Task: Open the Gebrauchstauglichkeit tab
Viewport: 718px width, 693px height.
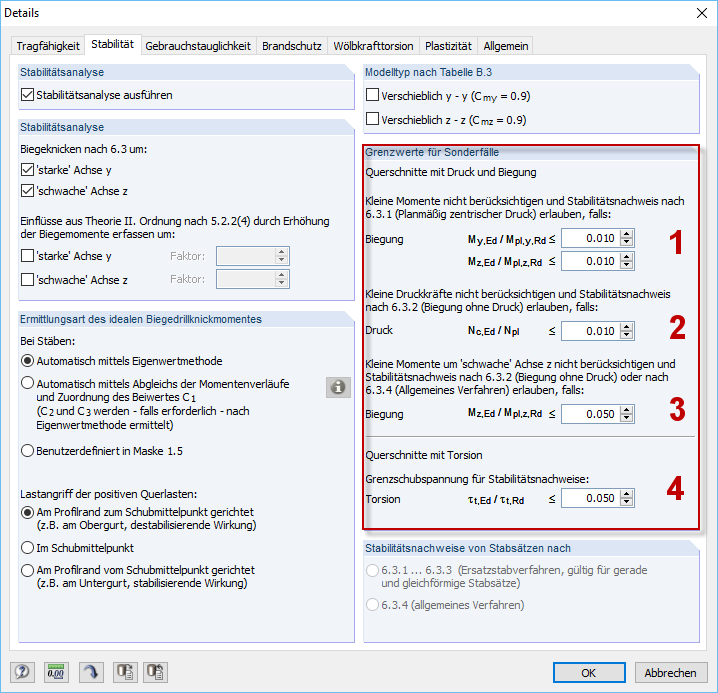Action: pos(198,46)
